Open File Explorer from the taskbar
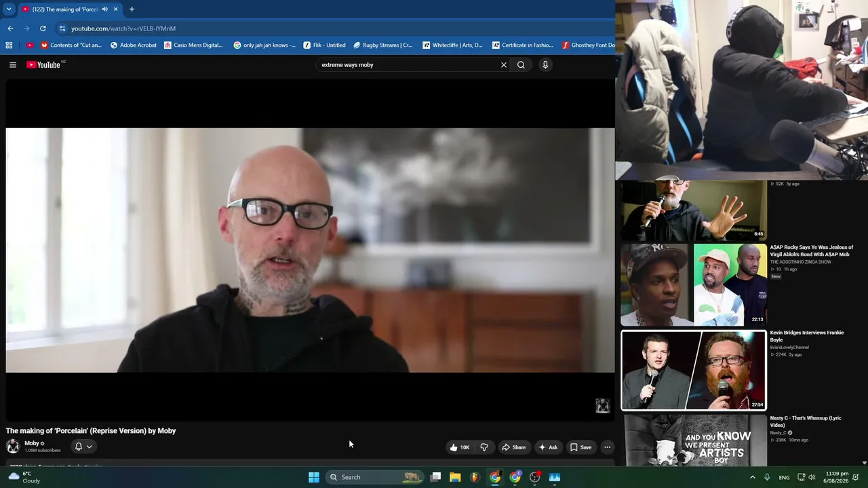Viewport: 868px width, 488px height. click(x=455, y=477)
